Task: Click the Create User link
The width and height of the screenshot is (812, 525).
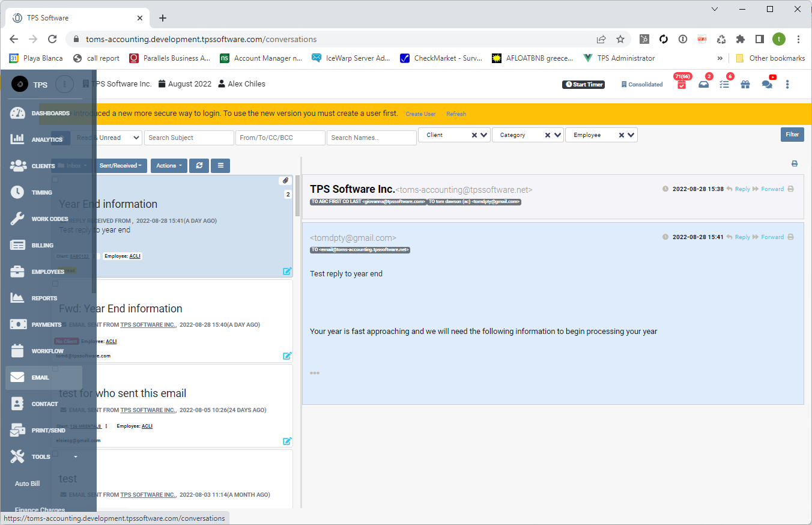Action: point(420,114)
